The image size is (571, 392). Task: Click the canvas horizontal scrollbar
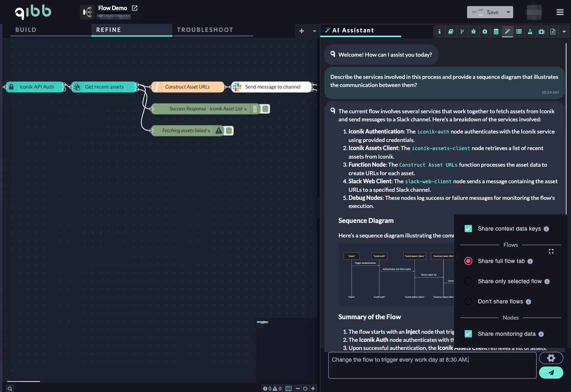click(x=23, y=381)
